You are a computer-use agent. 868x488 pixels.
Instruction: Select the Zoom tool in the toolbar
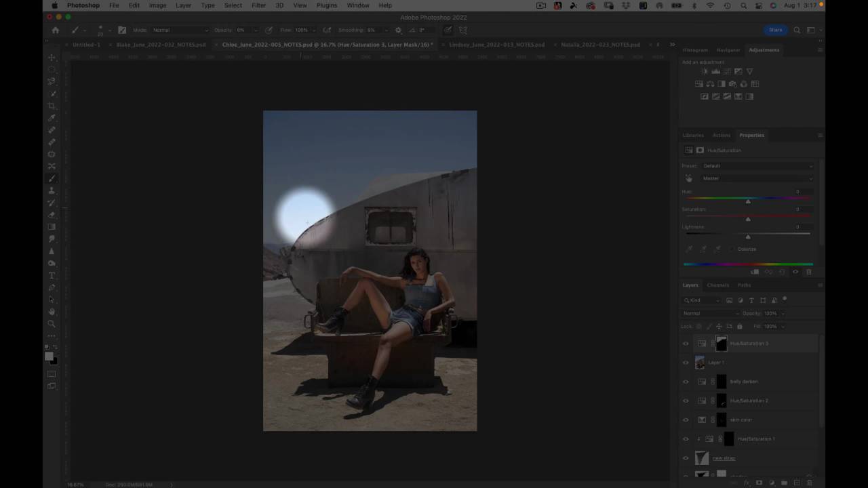coord(52,323)
